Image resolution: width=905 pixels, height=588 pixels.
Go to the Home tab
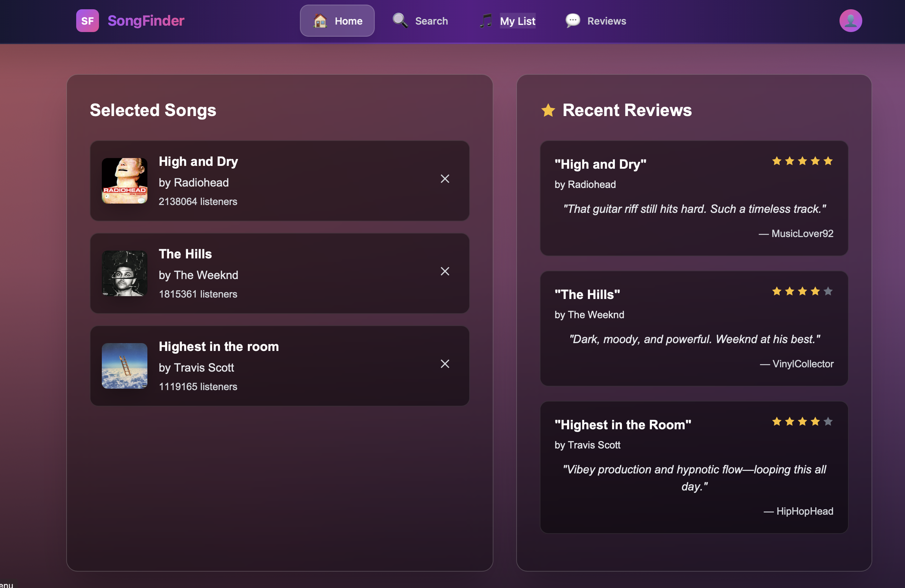(337, 21)
